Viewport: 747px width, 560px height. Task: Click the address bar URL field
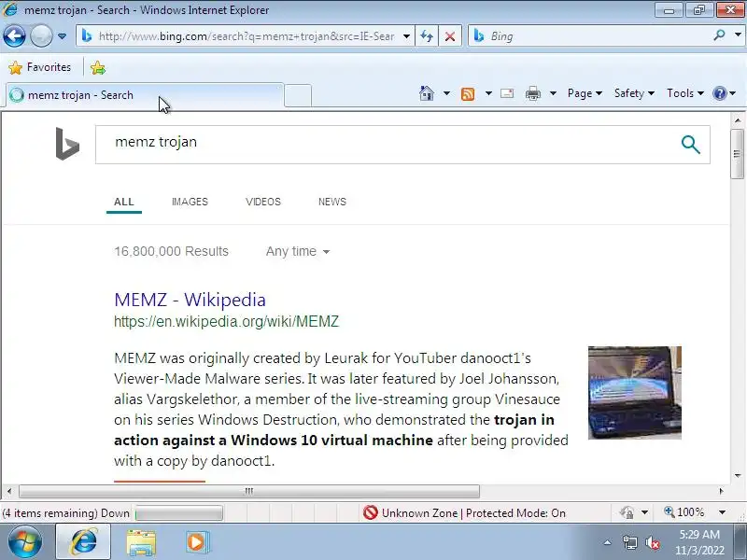[247, 36]
